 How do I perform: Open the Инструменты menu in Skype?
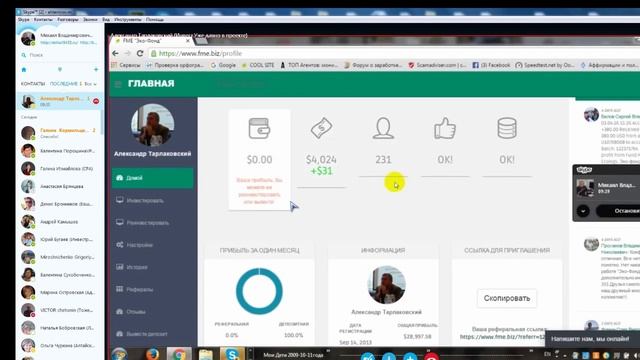(x=128, y=20)
